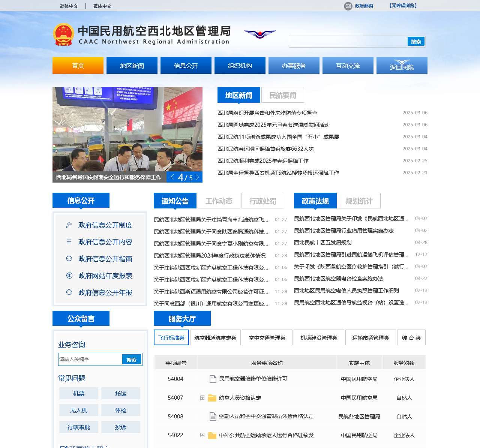Open 民航西北地区管理局行业信用管理实施办法 link
The width and height of the screenshot is (480, 448).
point(344,231)
